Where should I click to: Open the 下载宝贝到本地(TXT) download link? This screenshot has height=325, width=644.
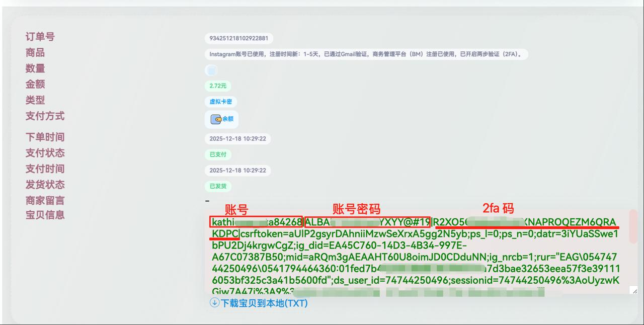264,303
